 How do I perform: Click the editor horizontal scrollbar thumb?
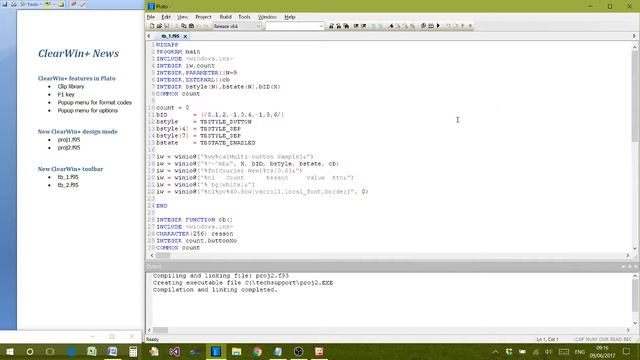(x=163, y=256)
